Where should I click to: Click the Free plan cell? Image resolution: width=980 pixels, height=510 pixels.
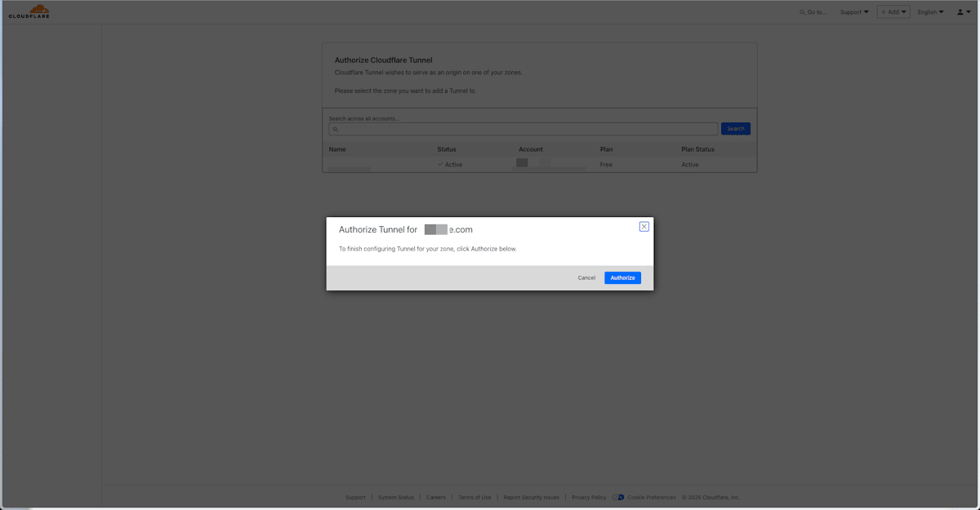pos(606,165)
